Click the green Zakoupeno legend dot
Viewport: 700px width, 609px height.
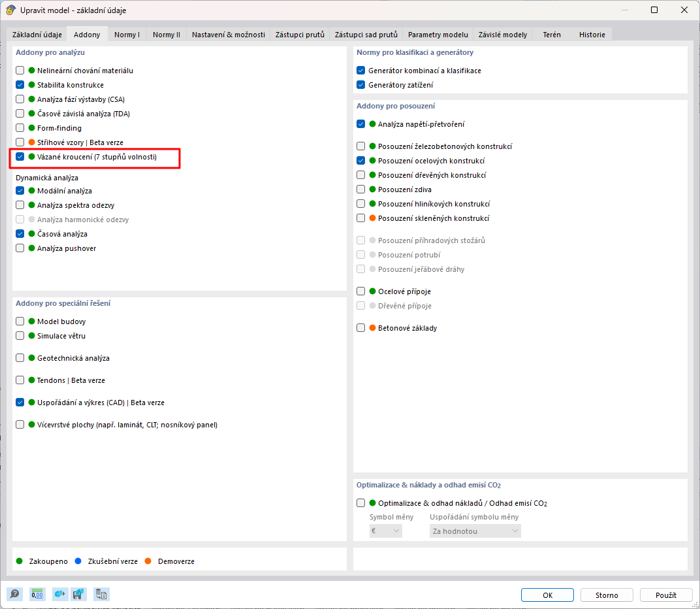coord(19,561)
